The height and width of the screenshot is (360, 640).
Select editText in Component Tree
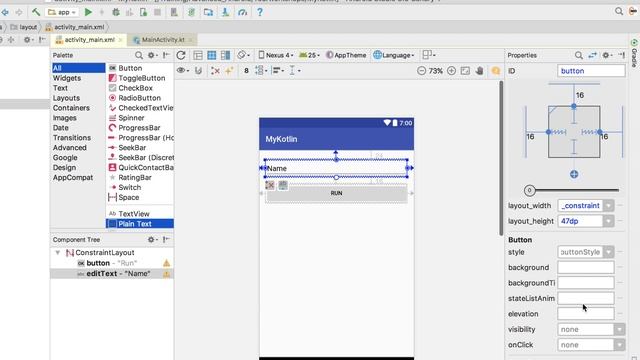pos(112,274)
